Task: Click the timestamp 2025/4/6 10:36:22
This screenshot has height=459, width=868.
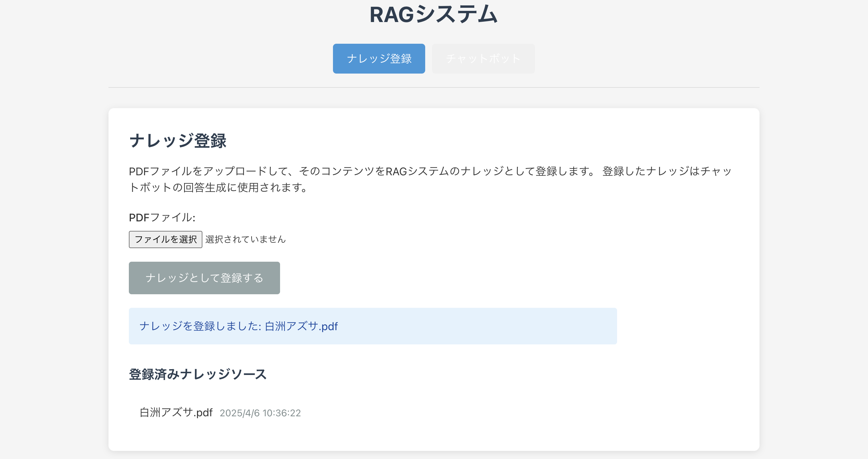Action: 260,413
